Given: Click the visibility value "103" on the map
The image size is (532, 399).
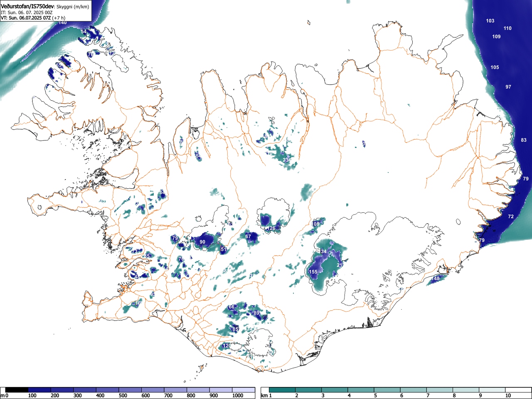Looking at the screenshot, I should coord(490,21).
